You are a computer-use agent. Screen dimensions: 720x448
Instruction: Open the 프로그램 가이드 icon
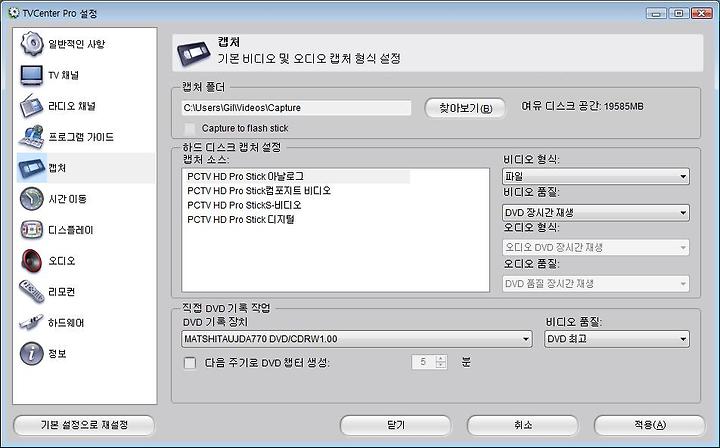pyautogui.click(x=32, y=137)
